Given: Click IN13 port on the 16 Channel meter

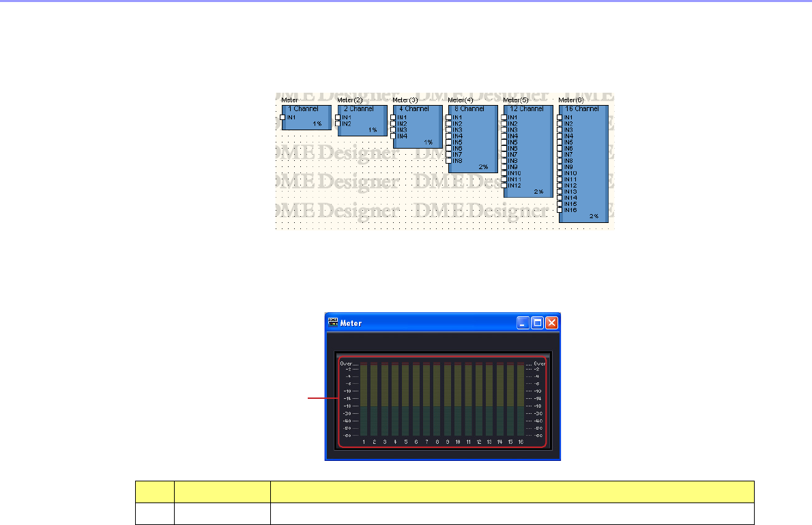Looking at the screenshot, I should tap(560, 192).
